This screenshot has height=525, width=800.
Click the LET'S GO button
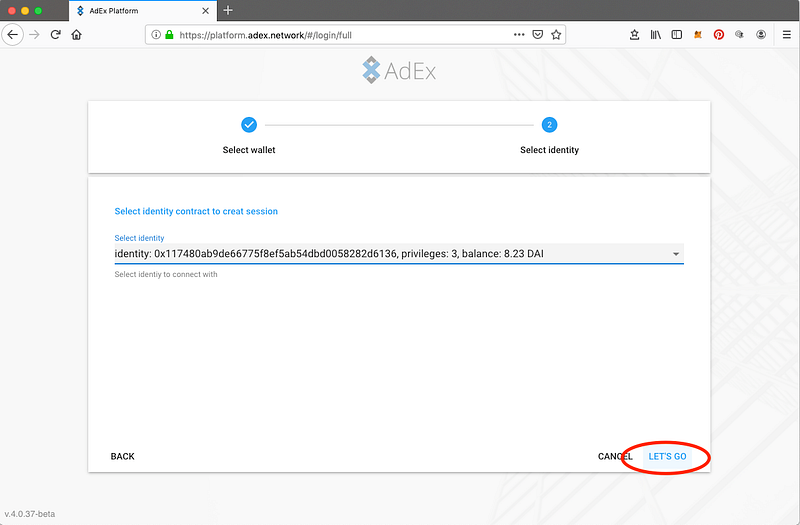[x=667, y=456]
